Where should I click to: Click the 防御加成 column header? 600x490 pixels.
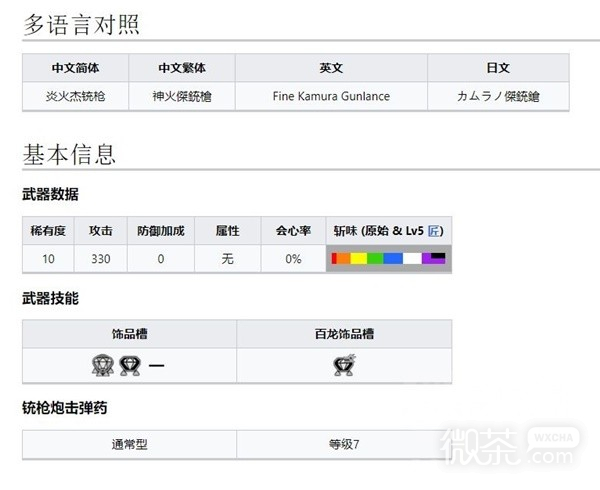161,231
